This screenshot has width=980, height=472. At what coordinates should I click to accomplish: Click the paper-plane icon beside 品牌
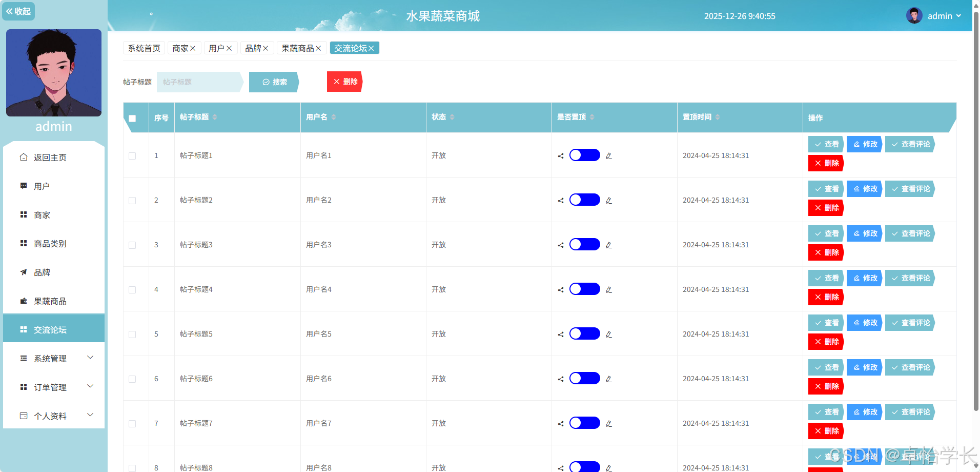click(x=24, y=272)
